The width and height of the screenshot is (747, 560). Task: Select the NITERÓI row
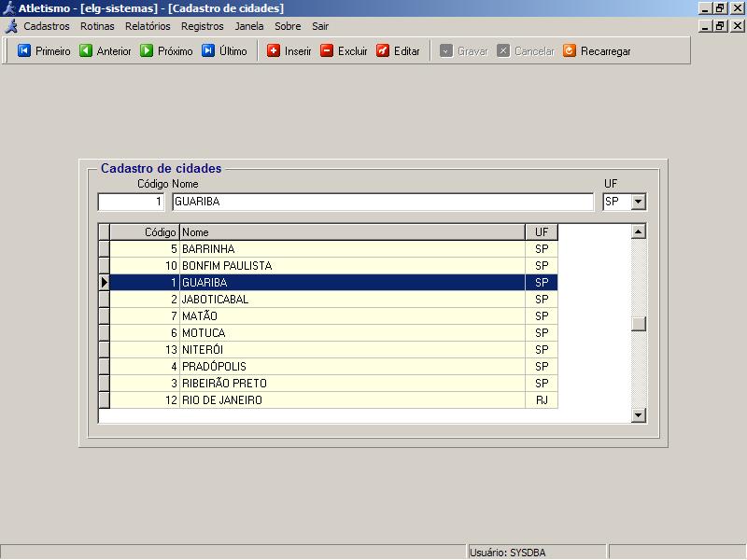329,349
